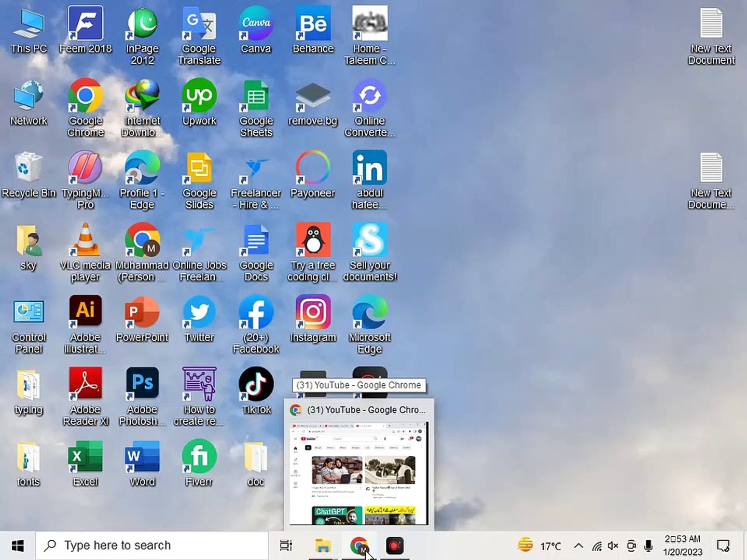Image resolution: width=747 pixels, height=560 pixels.
Task: Open Task View from the taskbar
Action: (286, 545)
